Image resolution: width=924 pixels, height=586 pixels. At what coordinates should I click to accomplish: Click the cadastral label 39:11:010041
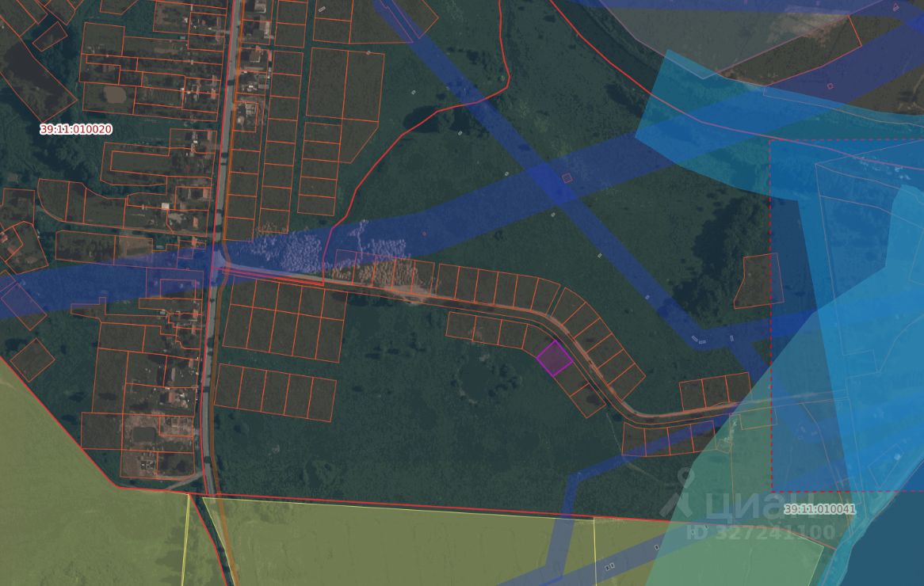(819, 509)
